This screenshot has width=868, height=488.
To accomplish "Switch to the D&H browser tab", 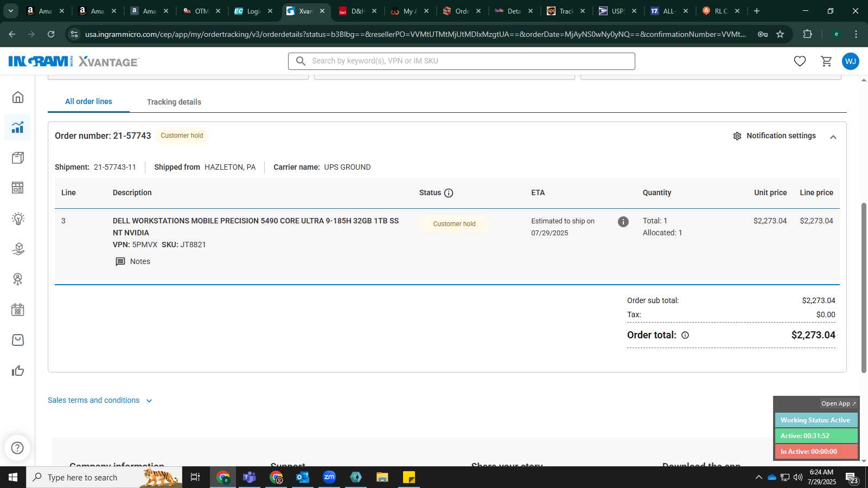I will coord(358,11).
